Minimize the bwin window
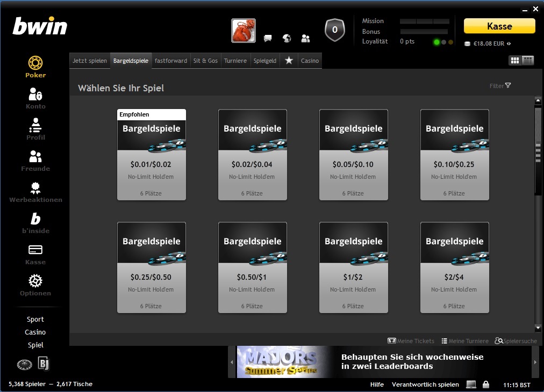Image resolution: width=544 pixels, height=392 pixels. click(x=525, y=10)
